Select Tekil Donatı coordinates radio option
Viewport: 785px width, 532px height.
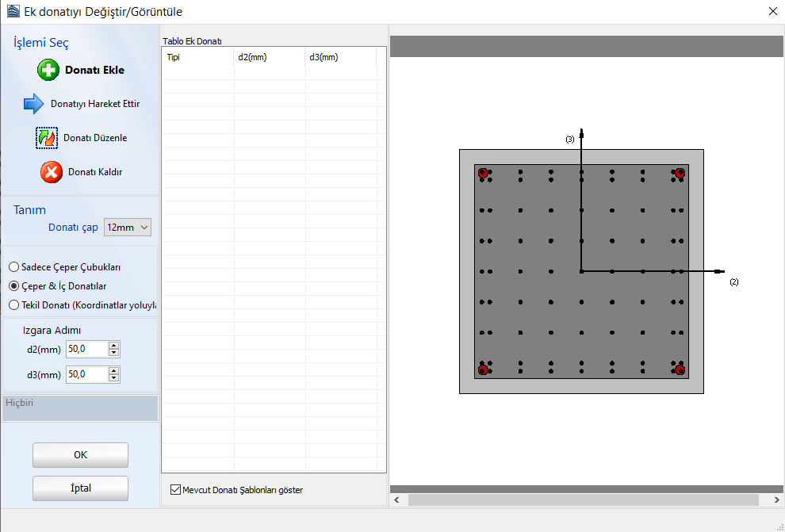click(14, 304)
